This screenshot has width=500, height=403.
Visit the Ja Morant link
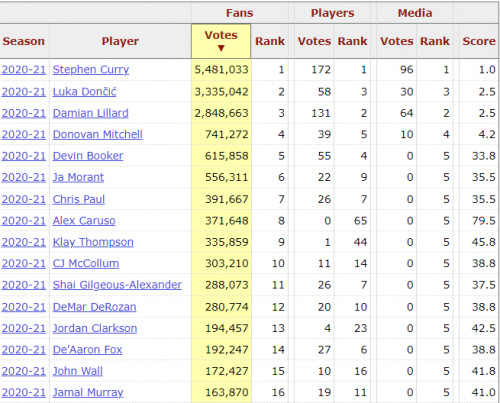78,177
